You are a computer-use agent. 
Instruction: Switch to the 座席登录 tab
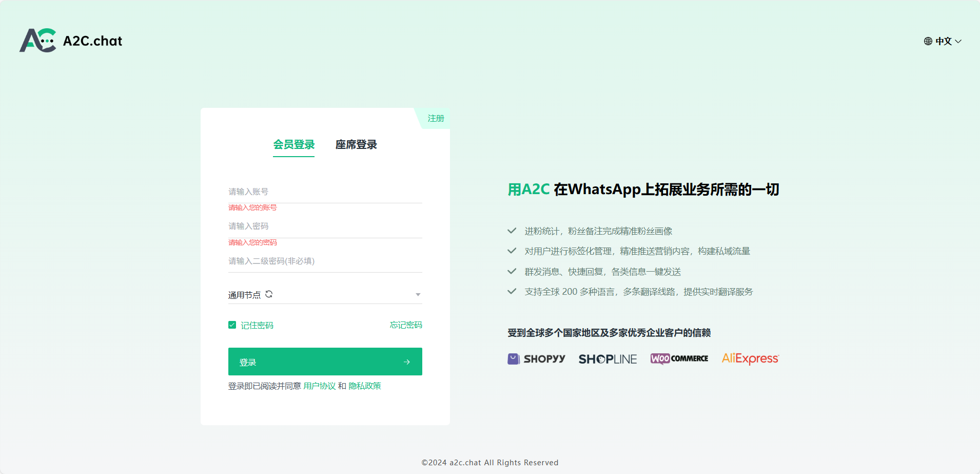tap(356, 144)
